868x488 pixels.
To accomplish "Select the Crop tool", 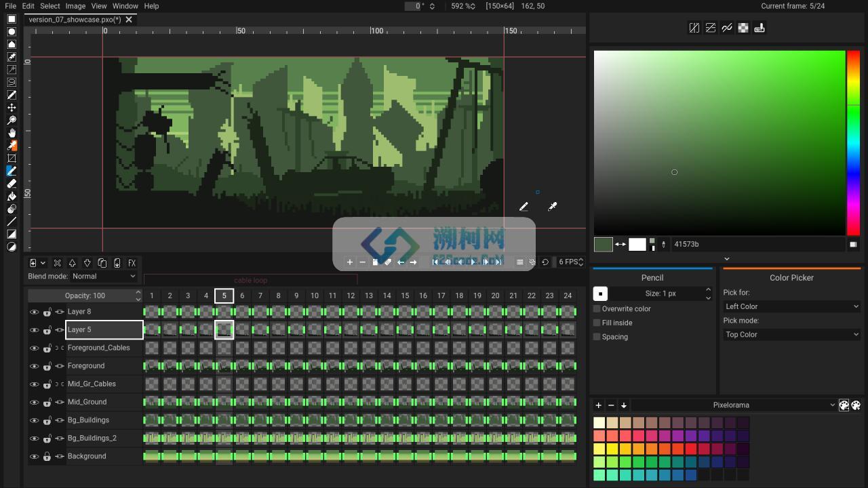I will pos(12,158).
